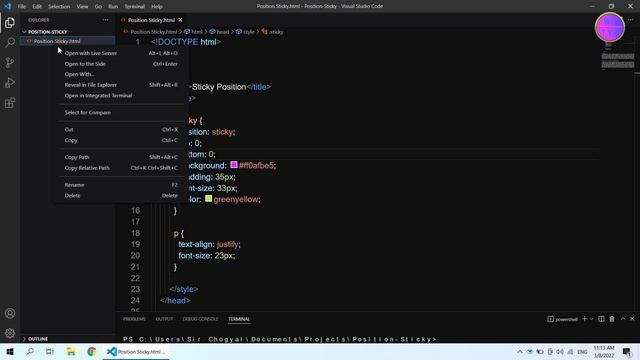The width and height of the screenshot is (640, 360).
Task: Maximize the panel with the up chevron
Action: click(x=623, y=319)
